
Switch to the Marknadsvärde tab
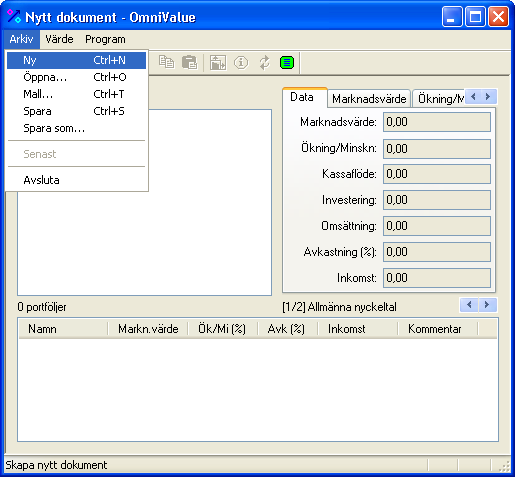coord(369,99)
